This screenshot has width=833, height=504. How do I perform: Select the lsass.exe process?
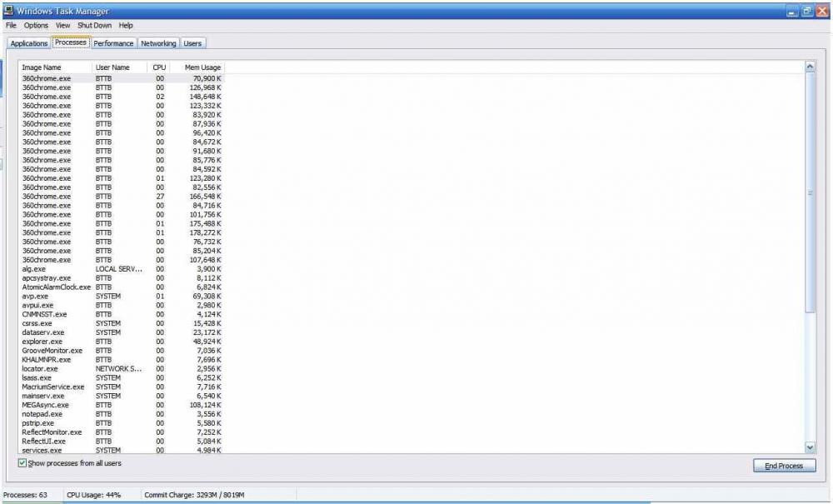122,378
